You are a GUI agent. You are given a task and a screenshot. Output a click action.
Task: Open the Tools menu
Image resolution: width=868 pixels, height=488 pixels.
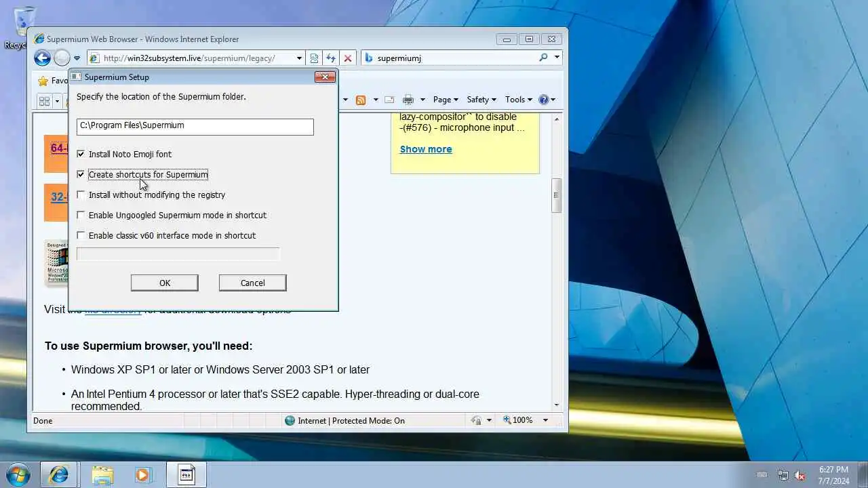click(519, 100)
